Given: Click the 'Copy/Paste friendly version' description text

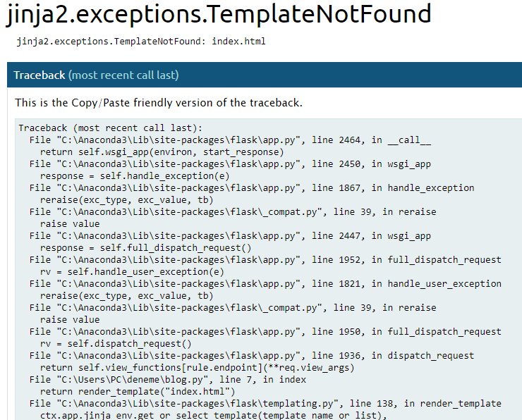Looking at the screenshot, I should click(159, 103).
